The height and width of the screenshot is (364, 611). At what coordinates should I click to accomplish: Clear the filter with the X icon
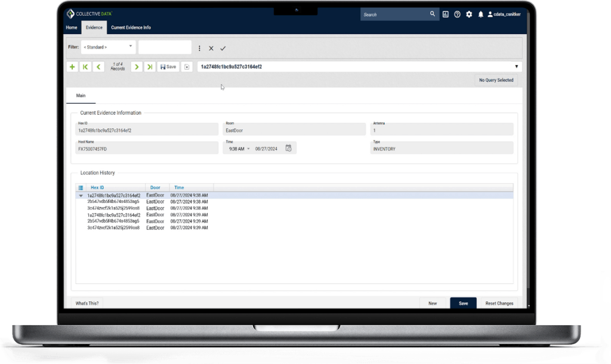(x=211, y=48)
